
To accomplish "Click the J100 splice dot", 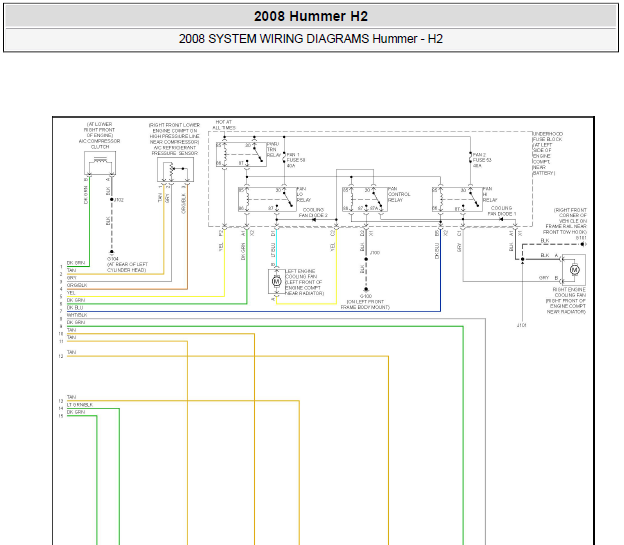I will (366, 259).
